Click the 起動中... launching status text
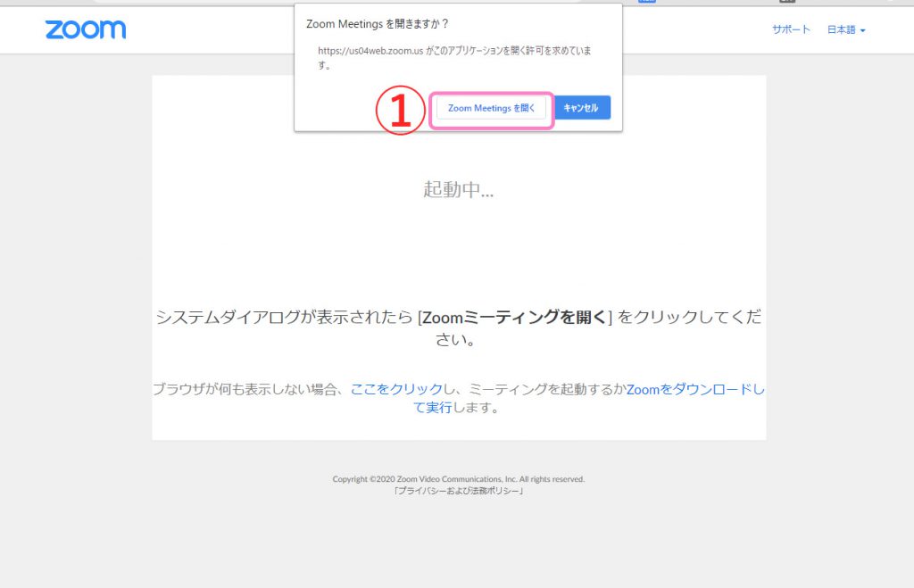The height and width of the screenshot is (588, 914). click(458, 189)
